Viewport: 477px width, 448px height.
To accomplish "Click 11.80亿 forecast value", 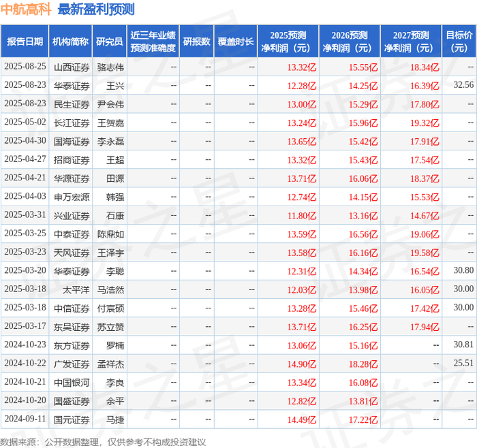I will [302, 216].
